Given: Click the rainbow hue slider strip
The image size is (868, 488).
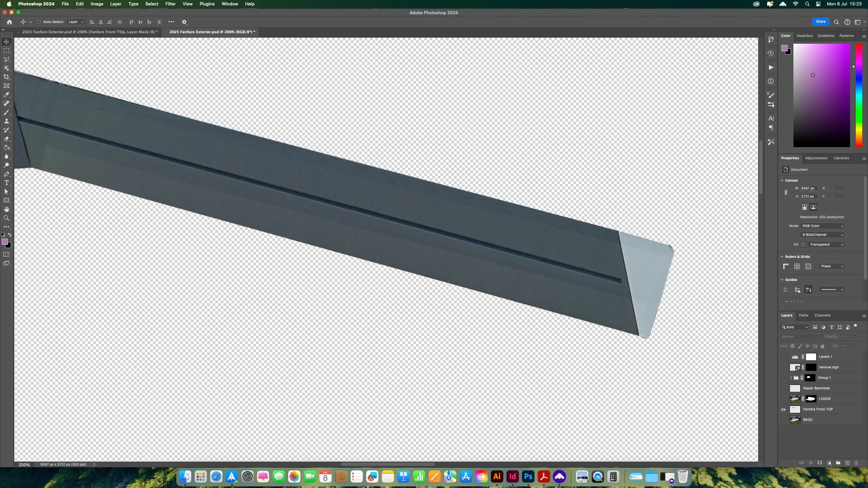Looking at the screenshot, I should [x=859, y=95].
